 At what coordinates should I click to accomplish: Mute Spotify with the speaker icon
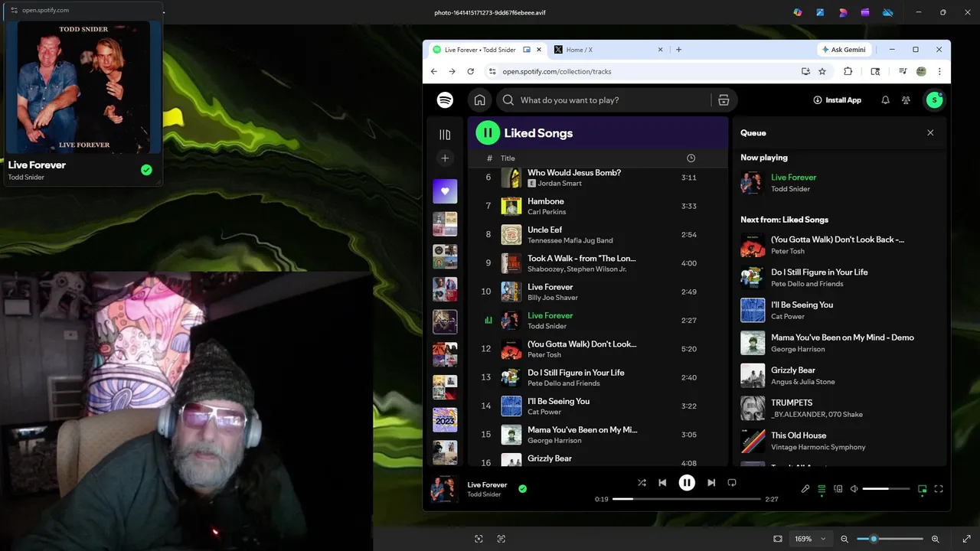point(854,489)
